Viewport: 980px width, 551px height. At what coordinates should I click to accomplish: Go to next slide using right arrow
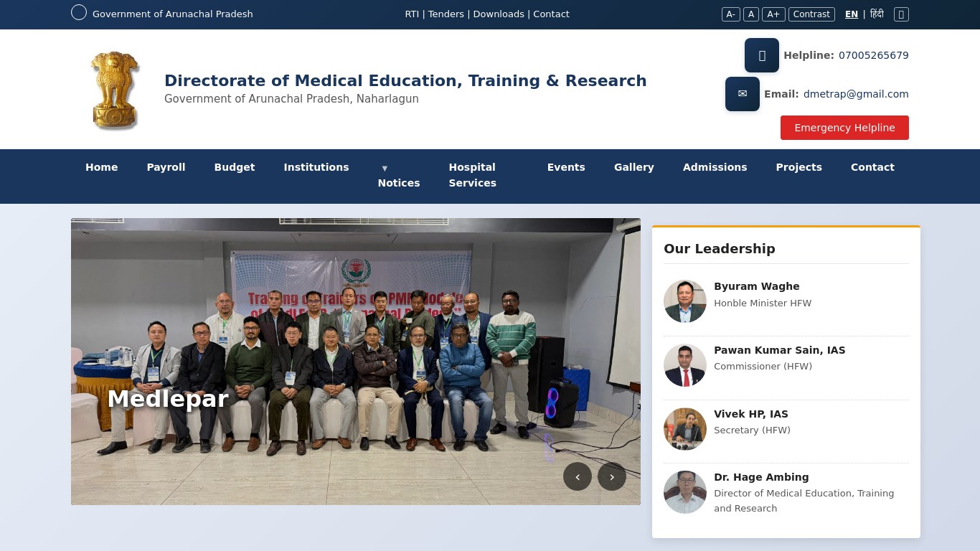point(612,476)
